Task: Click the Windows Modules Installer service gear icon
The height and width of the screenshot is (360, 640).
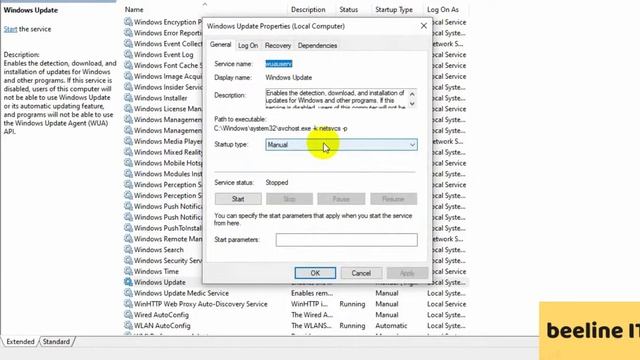Action: click(128, 173)
